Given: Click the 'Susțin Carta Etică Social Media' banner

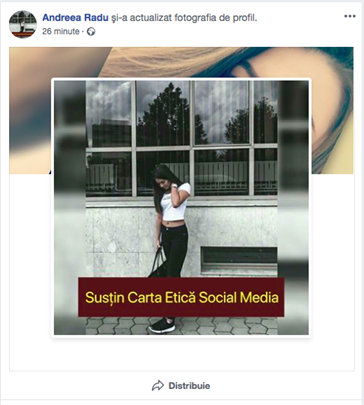Looking at the screenshot, I should [181, 297].
